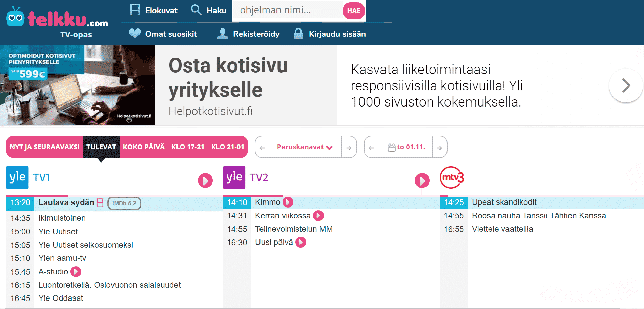644x309 pixels.
Task: Open the Kirjaudu sisään link
Action: pos(337,34)
